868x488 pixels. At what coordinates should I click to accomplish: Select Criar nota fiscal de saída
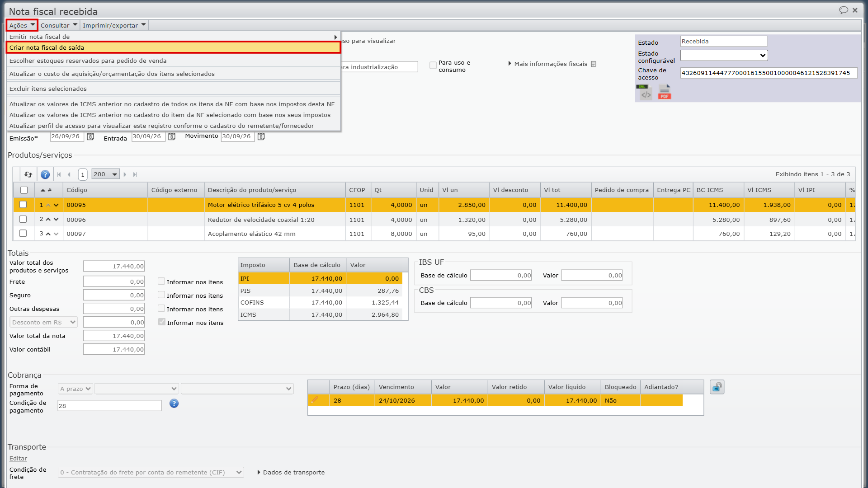[x=173, y=47]
